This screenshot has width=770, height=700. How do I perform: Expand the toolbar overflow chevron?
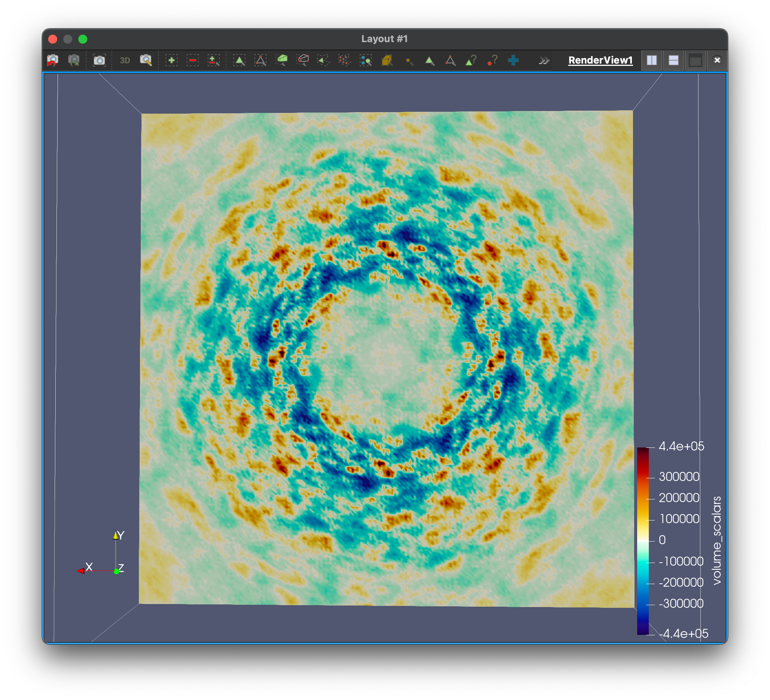[543, 60]
